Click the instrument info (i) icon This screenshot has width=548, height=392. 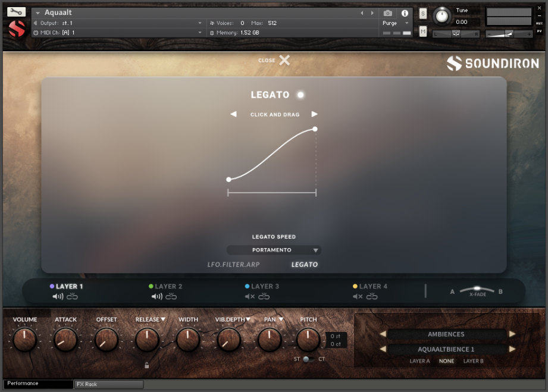pyautogui.click(x=404, y=12)
